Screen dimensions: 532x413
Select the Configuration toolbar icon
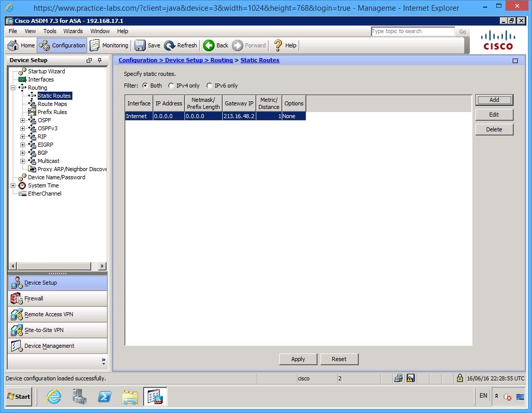pos(61,45)
